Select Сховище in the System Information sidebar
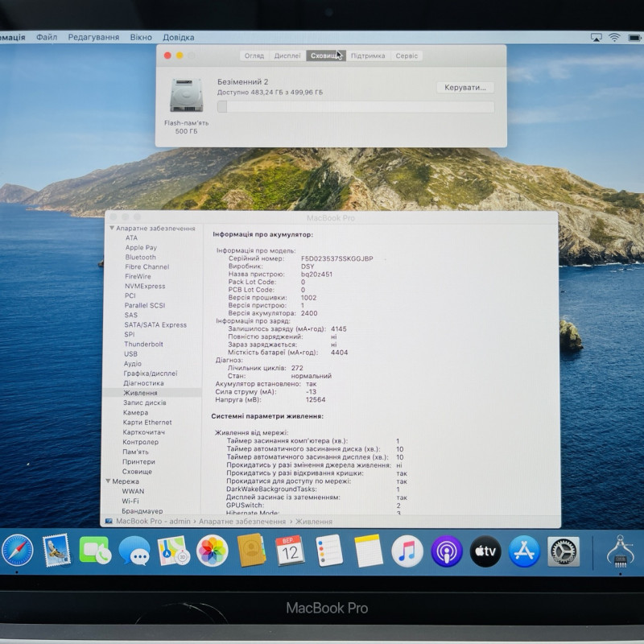The image size is (644, 644). pyautogui.click(x=137, y=472)
